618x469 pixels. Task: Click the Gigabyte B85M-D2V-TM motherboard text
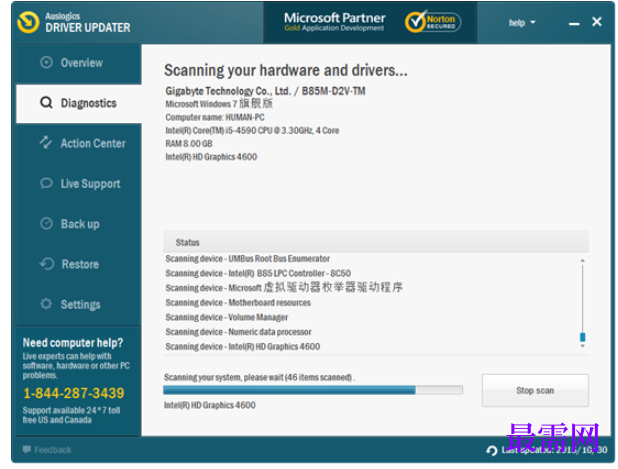265,91
